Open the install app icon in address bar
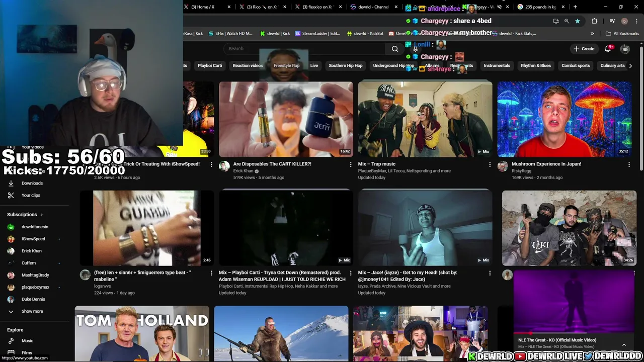Image resolution: width=644 pixels, height=362 pixels. tap(556, 21)
